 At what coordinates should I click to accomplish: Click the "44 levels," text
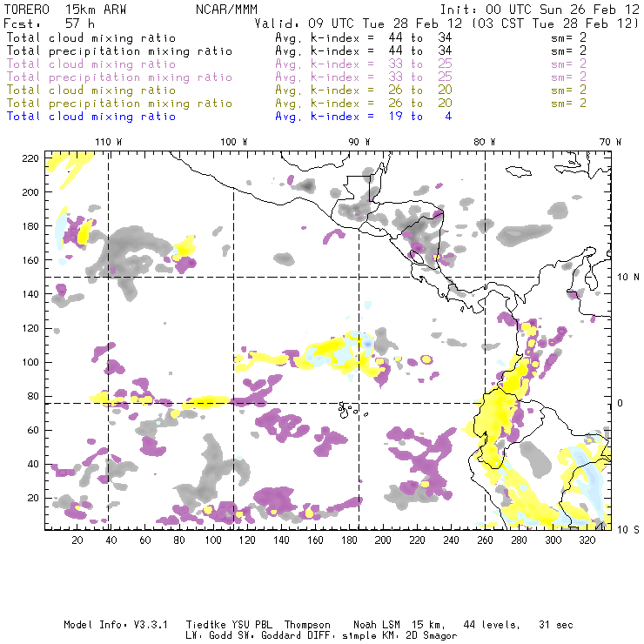pos(492,625)
